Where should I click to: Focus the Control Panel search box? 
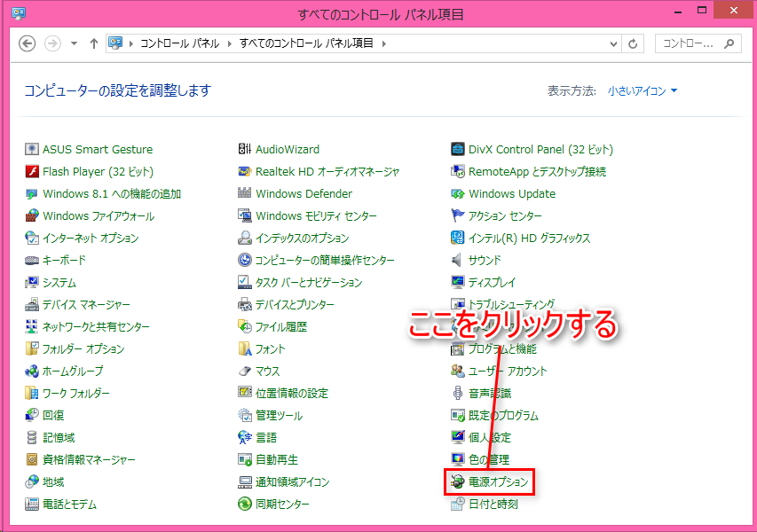pyautogui.click(x=698, y=44)
